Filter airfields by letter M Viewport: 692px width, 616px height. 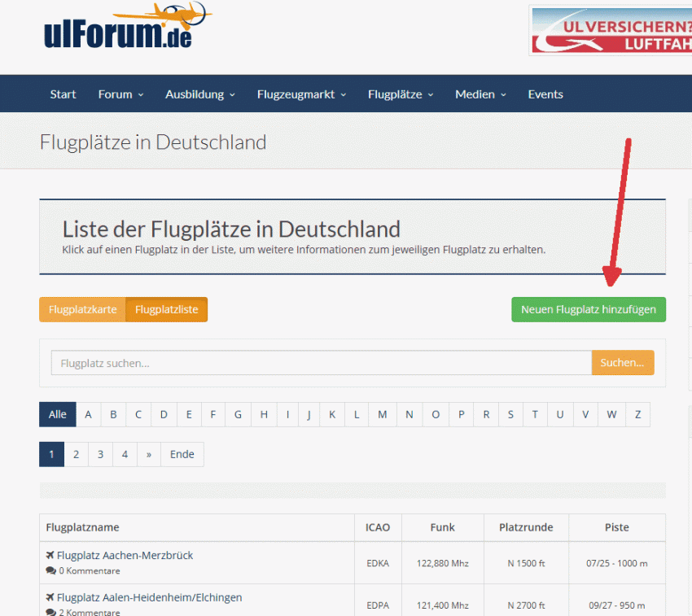tap(382, 414)
